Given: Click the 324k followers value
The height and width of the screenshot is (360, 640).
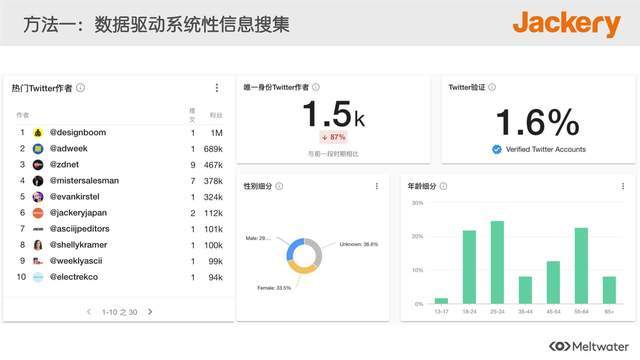Looking at the screenshot, I should point(213,197).
